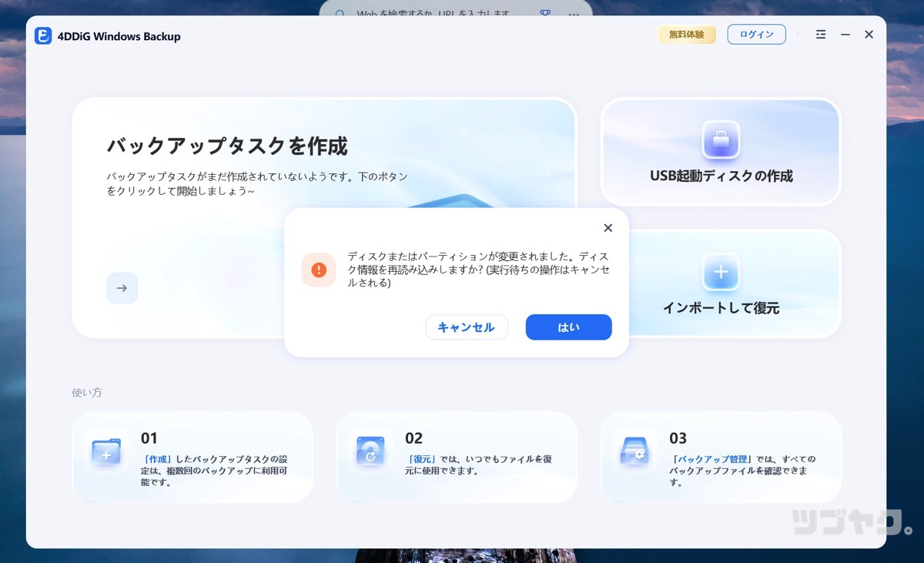Click the arrow button to start creating backup

pos(122,287)
